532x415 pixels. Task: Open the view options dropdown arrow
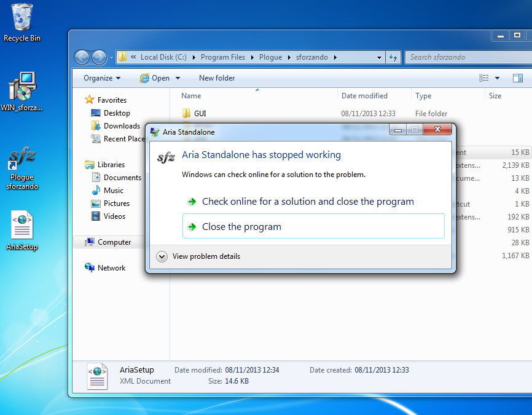(498, 78)
